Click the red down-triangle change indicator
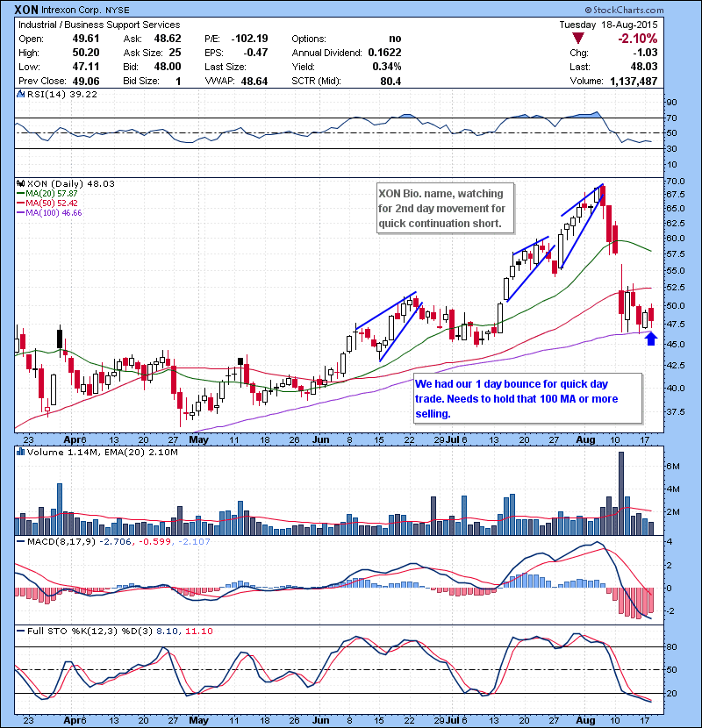Screen dimensions: 702x728 pos(578,39)
